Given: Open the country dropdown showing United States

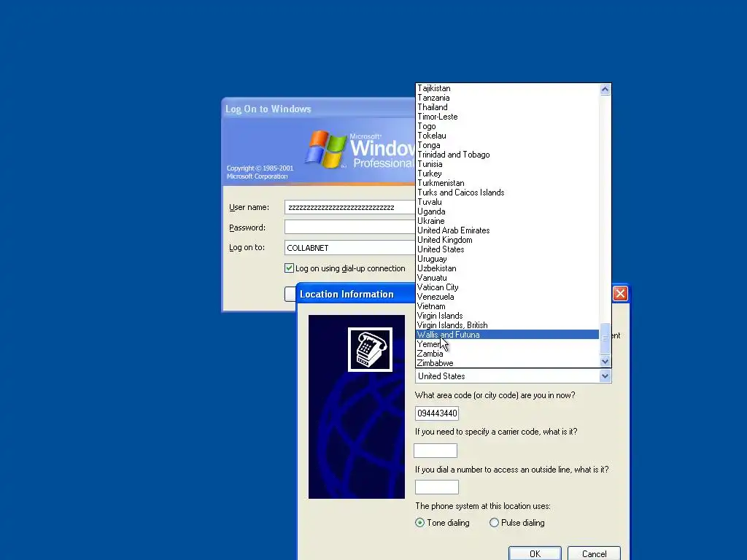Looking at the screenshot, I should [605, 376].
